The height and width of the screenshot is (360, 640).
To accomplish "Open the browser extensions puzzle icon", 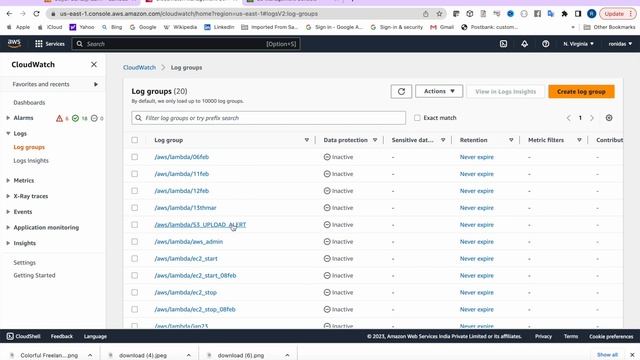I will 564,13.
